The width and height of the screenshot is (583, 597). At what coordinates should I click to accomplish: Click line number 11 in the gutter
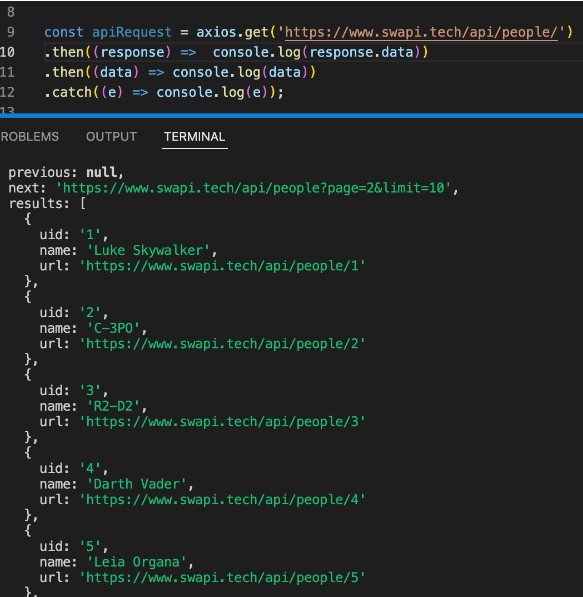click(7, 72)
